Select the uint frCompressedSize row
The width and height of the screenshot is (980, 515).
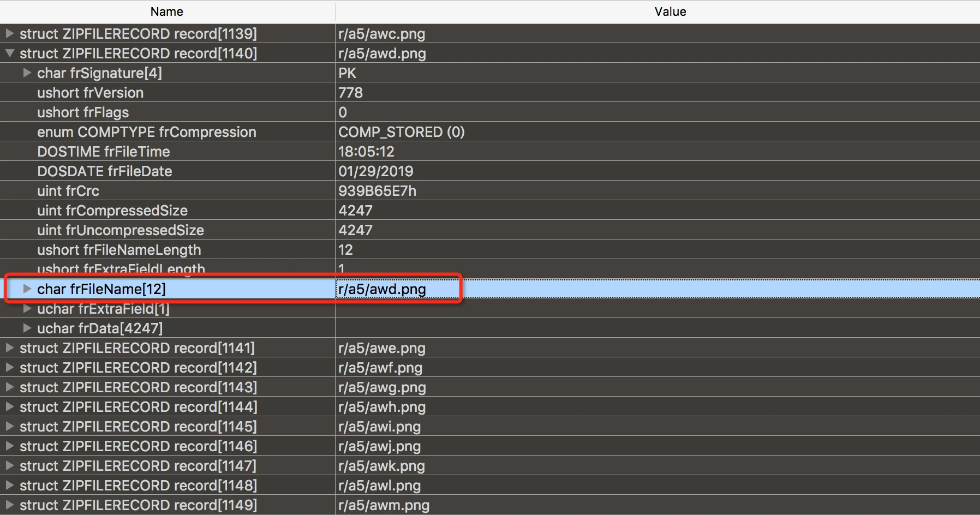490,211
